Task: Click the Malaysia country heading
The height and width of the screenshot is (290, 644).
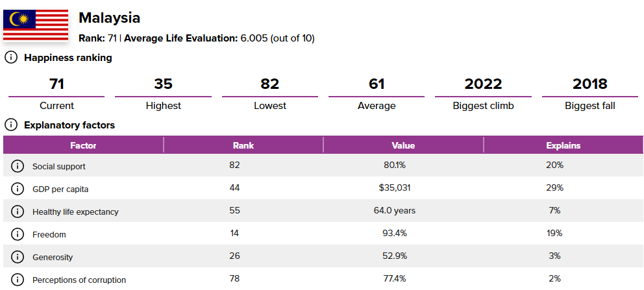Action: pos(109,18)
